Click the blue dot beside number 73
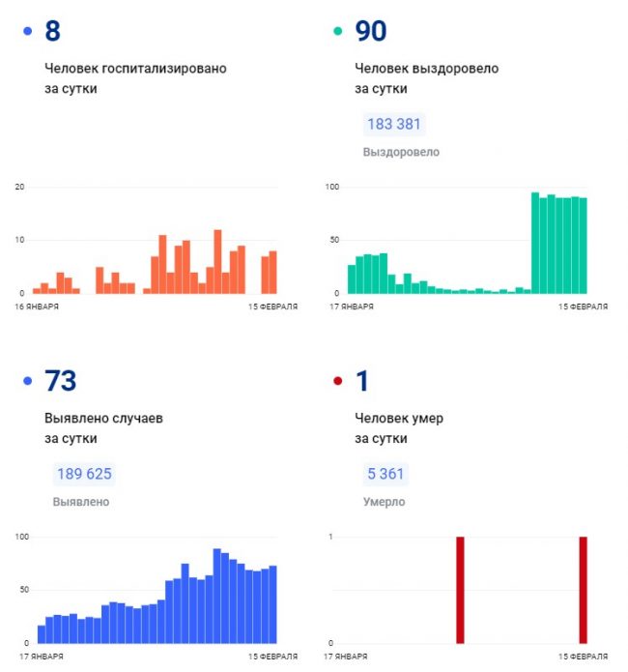628x672 pixels. click(27, 382)
